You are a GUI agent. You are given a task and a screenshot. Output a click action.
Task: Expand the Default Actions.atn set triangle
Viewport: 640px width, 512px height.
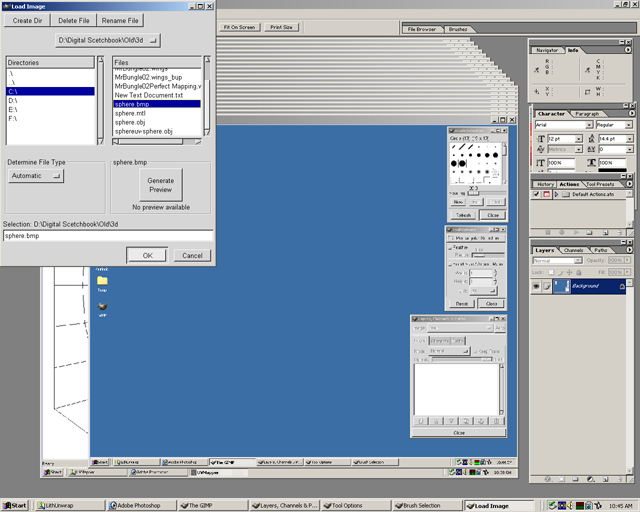pyautogui.click(x=556, y=194)
